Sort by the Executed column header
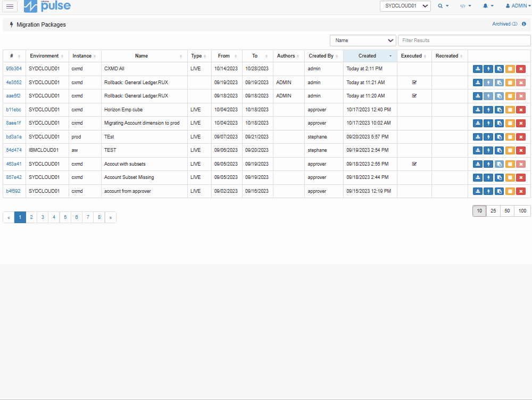Image resolution: width=532 pixels, height=400 pixels. pos(414,56)
